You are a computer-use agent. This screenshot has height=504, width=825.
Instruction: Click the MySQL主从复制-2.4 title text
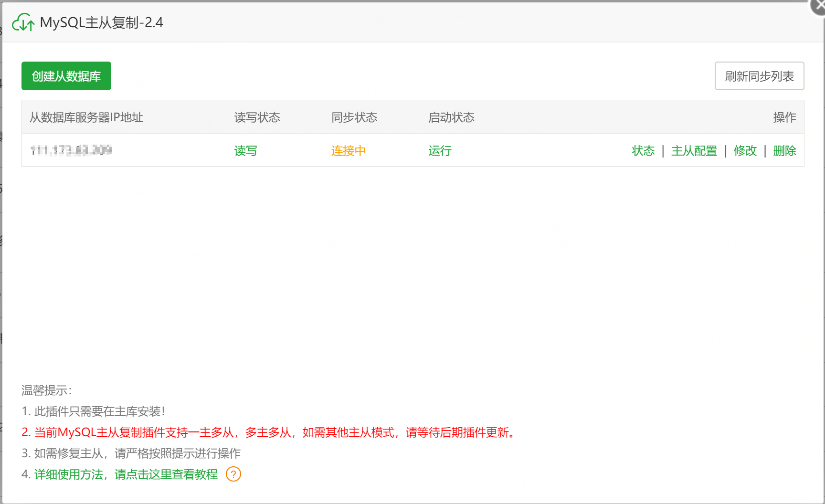click(101, 22)
